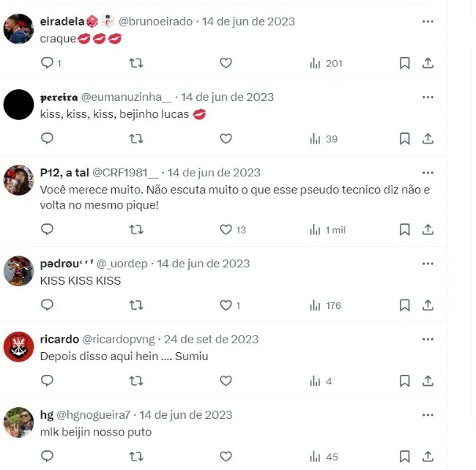Reply to P12, a tal's tweet
This screenshot has height=470, width=476.
pos(47,229)
